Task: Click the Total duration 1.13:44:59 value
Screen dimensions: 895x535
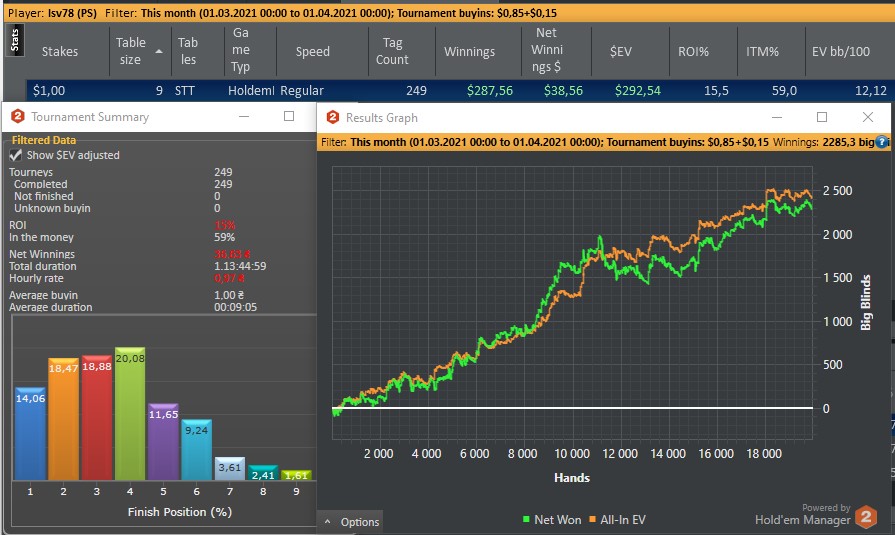Action: tap(240, 266)
